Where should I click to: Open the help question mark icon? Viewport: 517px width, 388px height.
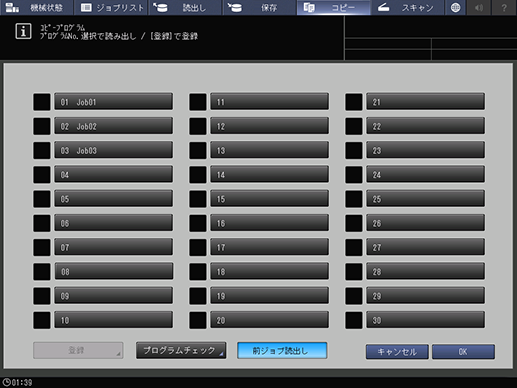[504, 7]
